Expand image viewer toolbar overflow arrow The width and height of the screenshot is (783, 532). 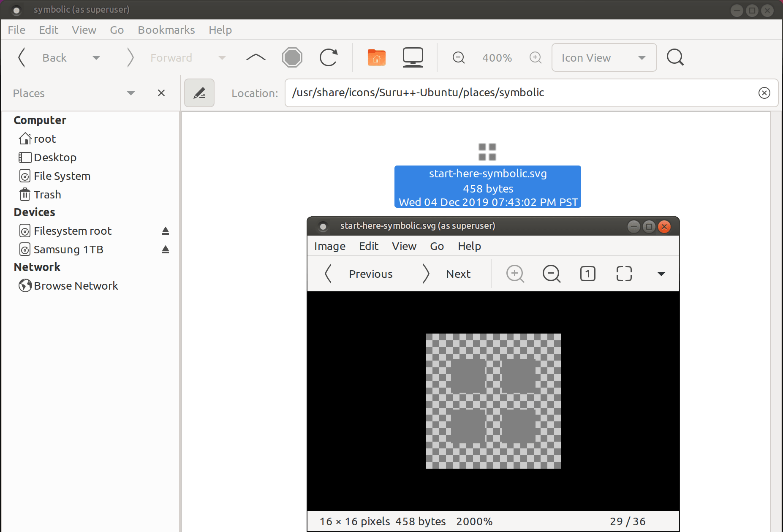pyautogui.click(x=661, y=274)
